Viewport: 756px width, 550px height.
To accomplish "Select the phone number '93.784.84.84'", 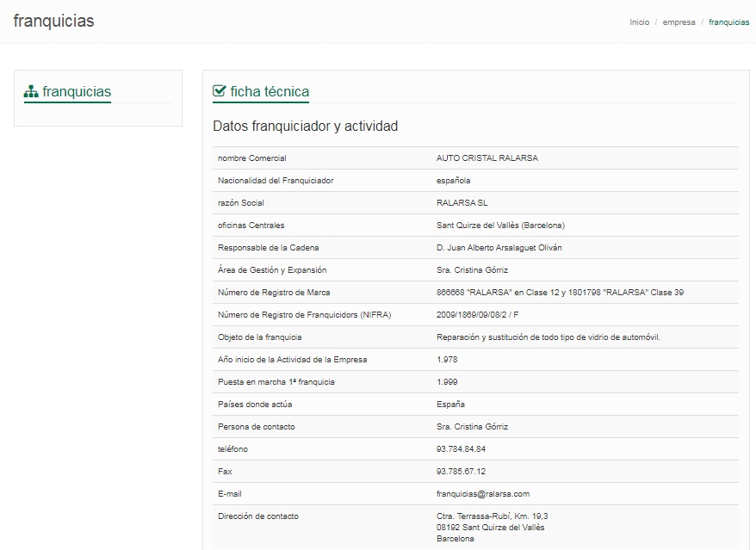I will point(461,449).
